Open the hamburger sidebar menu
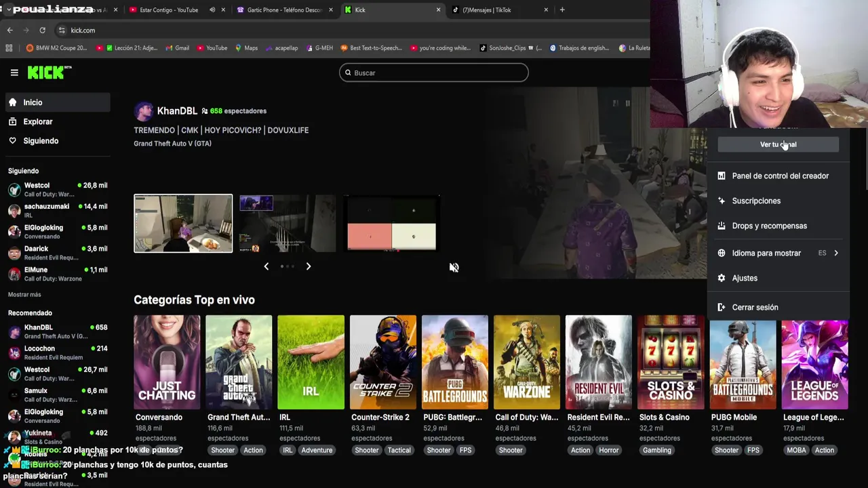Screen dimensions: 868x488 [x=14, y=73]
